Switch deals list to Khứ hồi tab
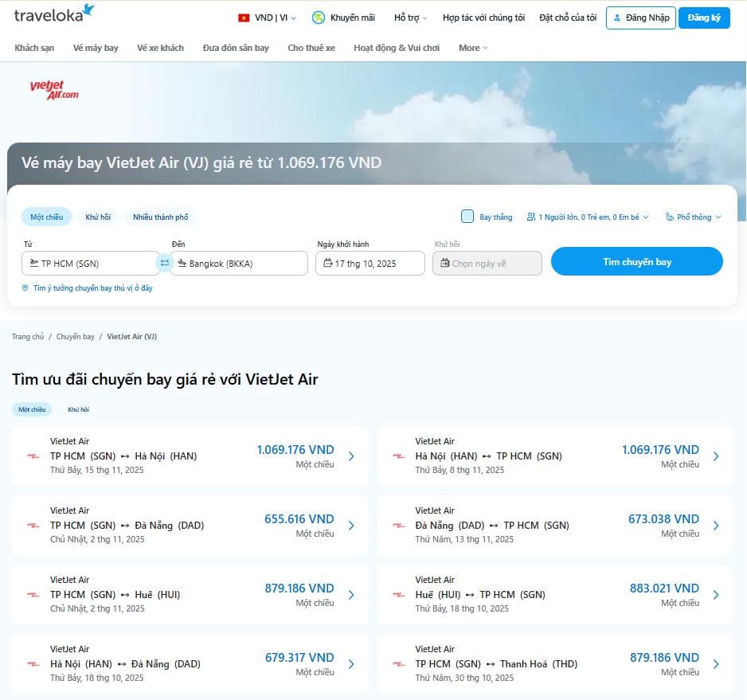This screenshot has width=747, height=700. click(78, 409)
